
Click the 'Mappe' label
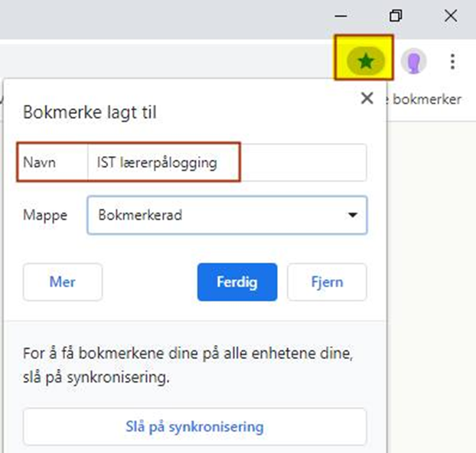45,215
